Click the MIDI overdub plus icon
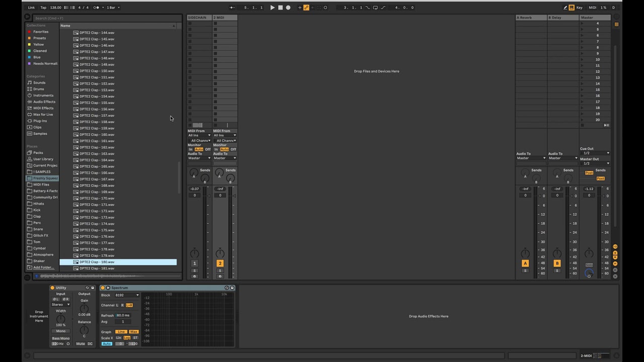The width and height of the screenshot is (644, 362). tap(300, 8)
